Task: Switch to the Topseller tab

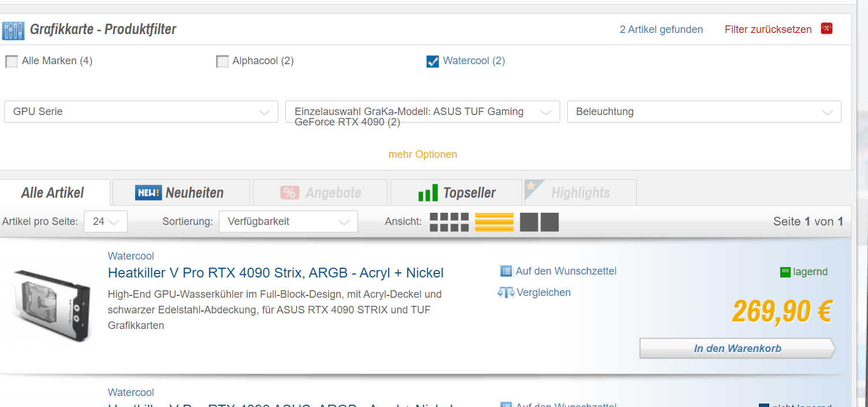Action: click(456, 193)
